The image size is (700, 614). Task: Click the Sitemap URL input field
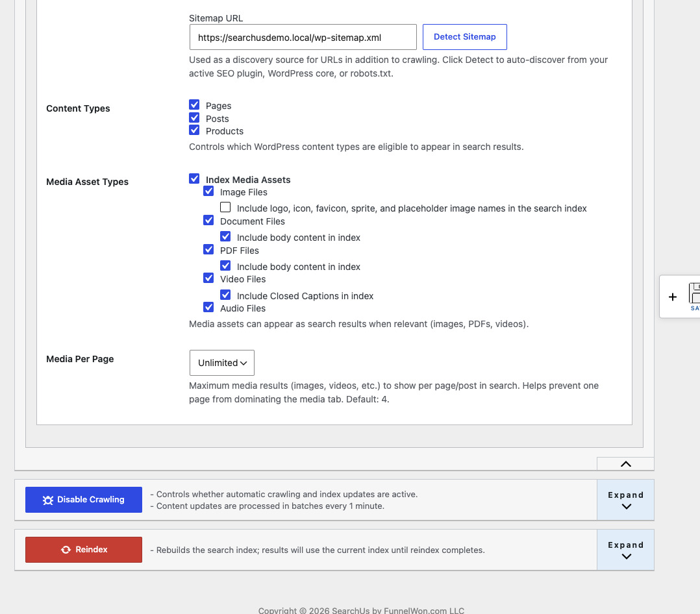pyautogui.click(x=303, y=37)
